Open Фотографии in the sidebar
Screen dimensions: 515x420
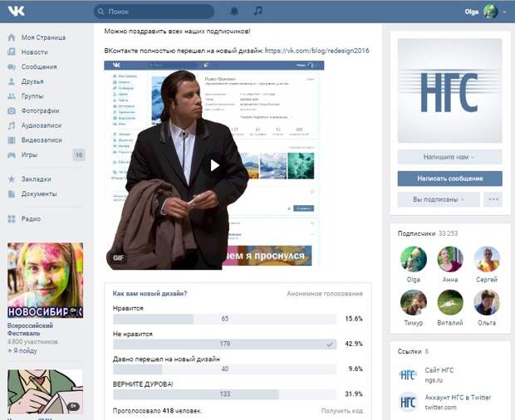coord(41,111)
